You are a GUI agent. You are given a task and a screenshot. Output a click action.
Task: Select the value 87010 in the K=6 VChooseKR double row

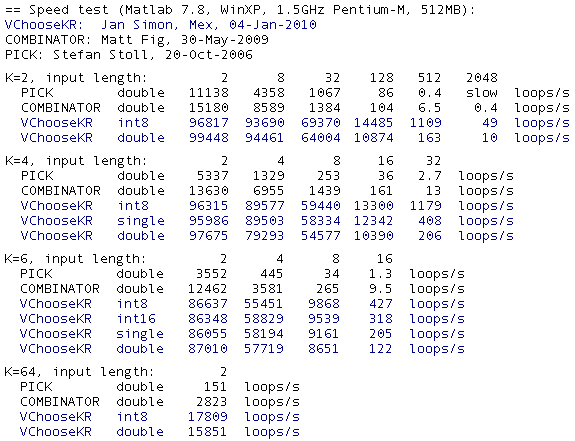[x=208, y=349]
